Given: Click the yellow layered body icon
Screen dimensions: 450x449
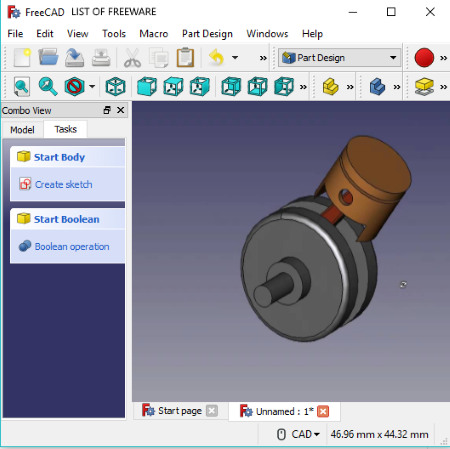Looking at the screenshot, I should click(x=424, y=87).
